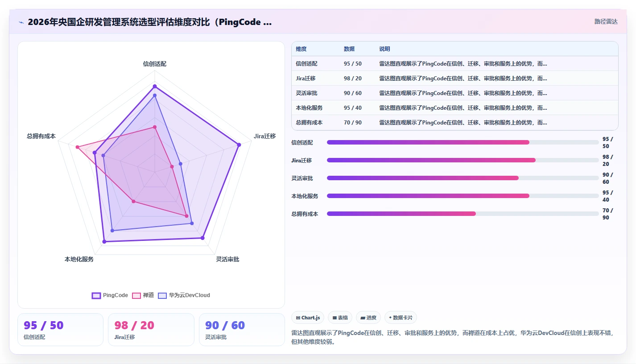Viewport: 636px width, 364px height.
Task: Click table value 70 / 90
Action: (353, 123)
